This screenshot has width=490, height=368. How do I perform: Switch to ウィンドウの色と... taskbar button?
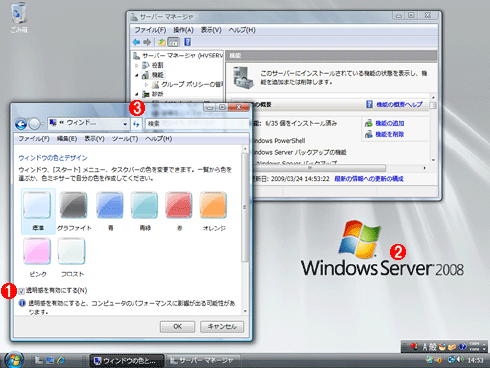tap(127, 361)
